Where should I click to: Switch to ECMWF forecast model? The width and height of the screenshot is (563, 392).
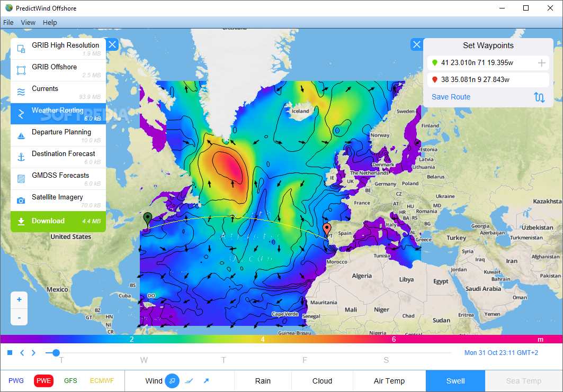click(x=102, y=381)
